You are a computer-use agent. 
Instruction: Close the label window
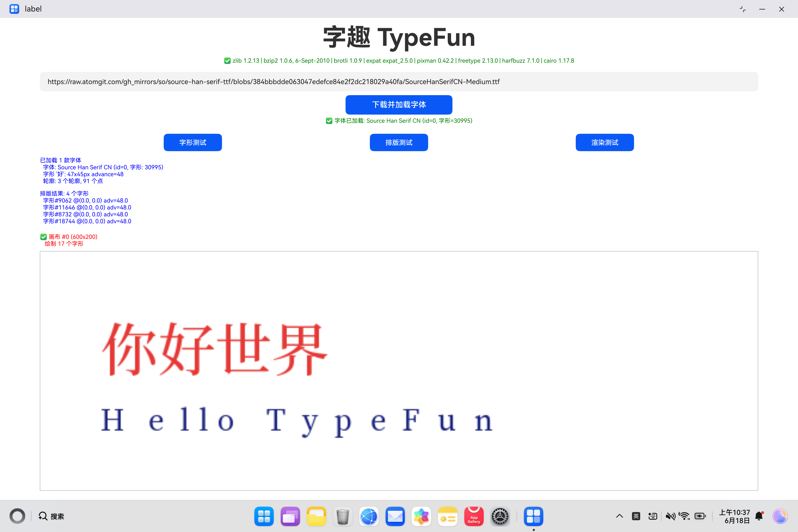781,9
